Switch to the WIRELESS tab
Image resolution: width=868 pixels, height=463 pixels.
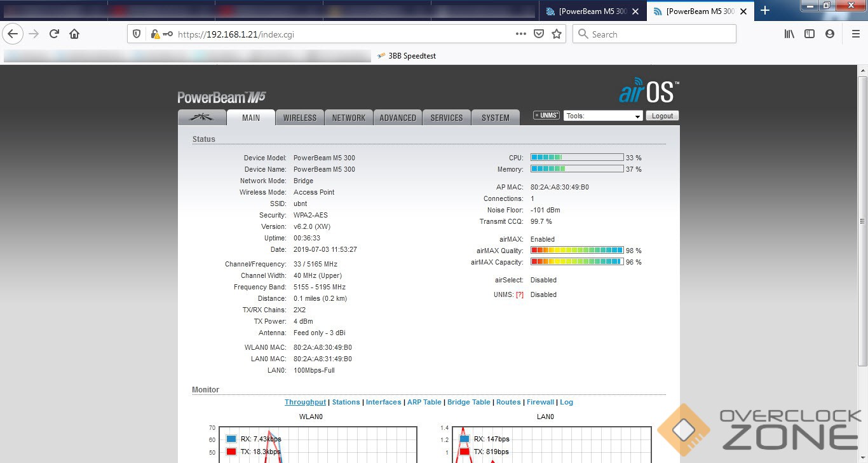pyautogui.click(x=299, y=118)
